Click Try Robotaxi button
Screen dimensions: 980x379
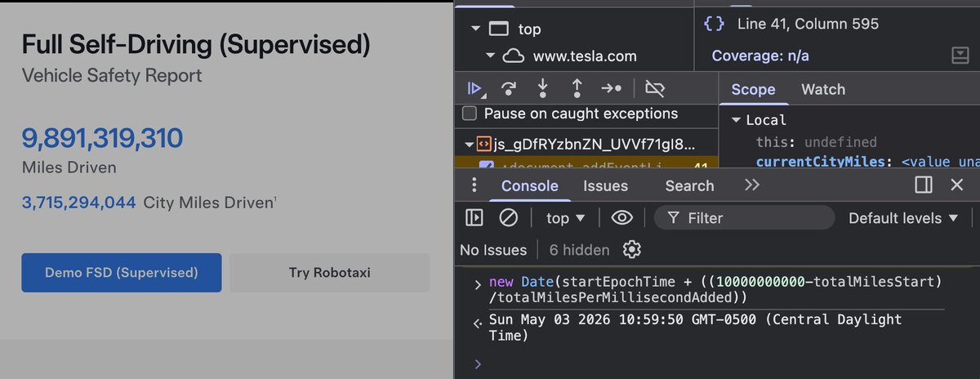tap(329, 272)
